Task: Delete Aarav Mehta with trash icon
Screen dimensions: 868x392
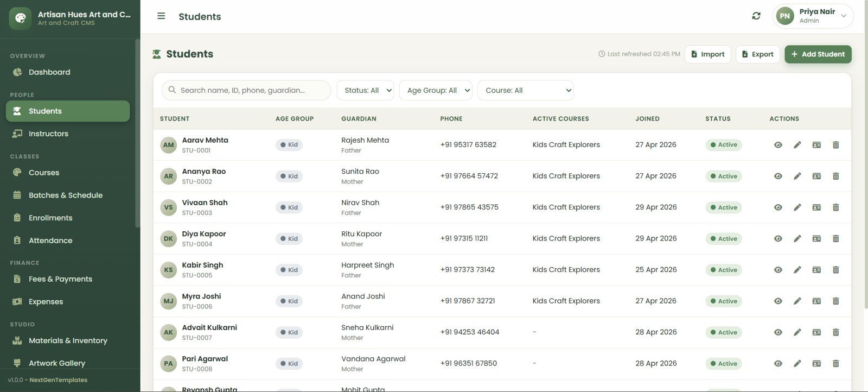Action: pos(835,145)
